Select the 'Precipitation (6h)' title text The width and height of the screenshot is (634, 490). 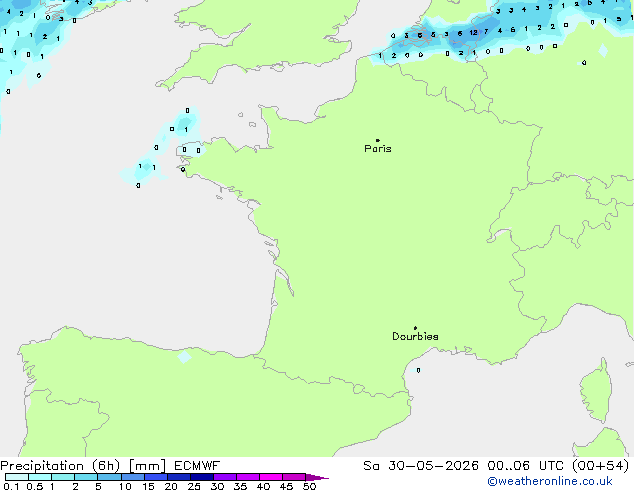pos(60,466)
